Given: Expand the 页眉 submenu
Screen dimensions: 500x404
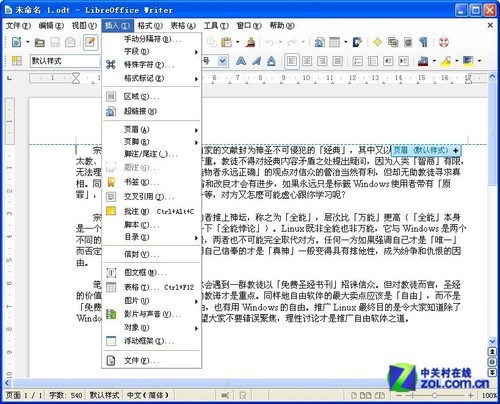Looking at the screenshot, I should click(152, 130).
